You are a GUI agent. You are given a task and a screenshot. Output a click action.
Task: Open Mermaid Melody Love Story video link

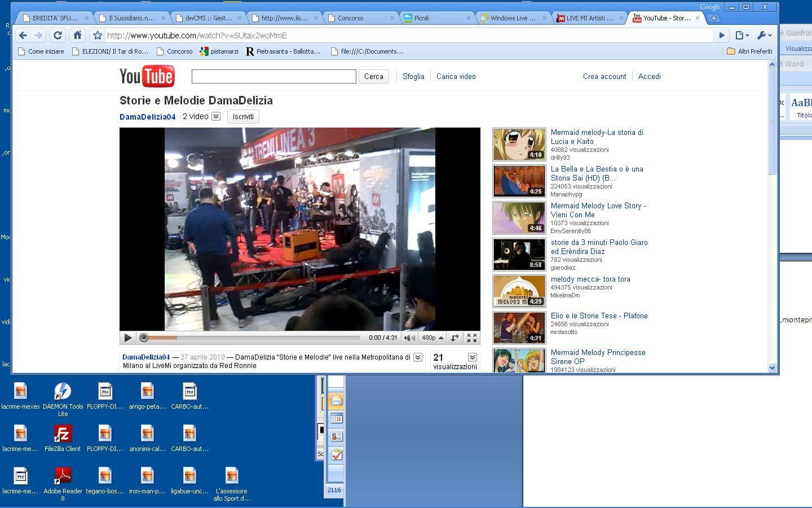tap(598, 210)
